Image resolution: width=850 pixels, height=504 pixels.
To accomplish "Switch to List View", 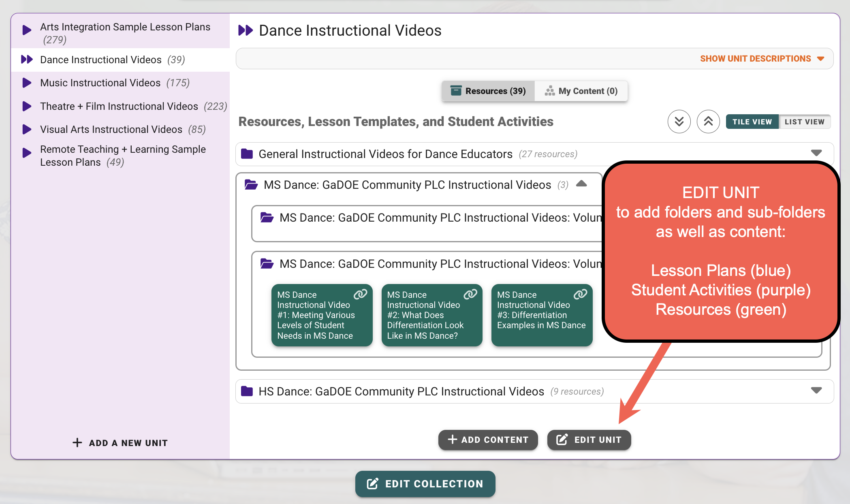I will coord(804,122).
